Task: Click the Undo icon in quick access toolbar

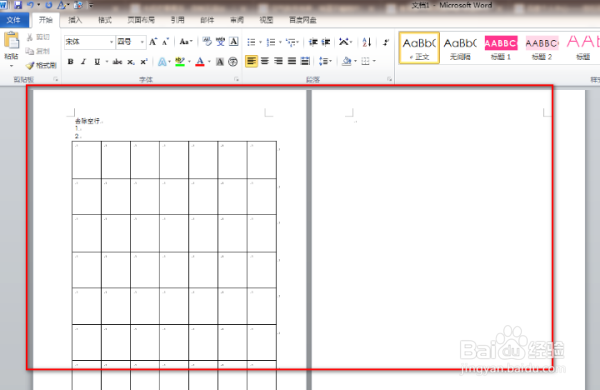Action: tap(30, 5)
